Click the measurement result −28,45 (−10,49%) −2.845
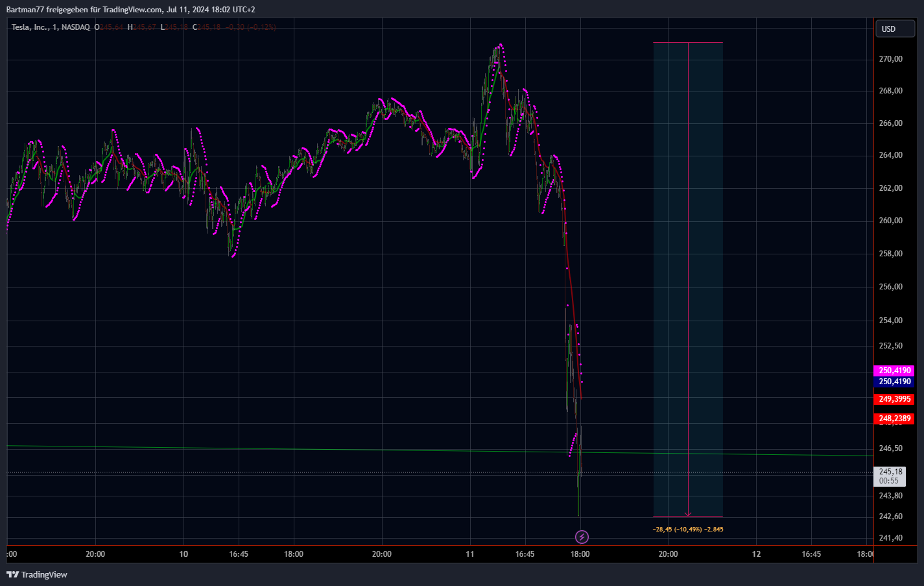This screenshot has width=924, height=586. (x=688, y=530)
